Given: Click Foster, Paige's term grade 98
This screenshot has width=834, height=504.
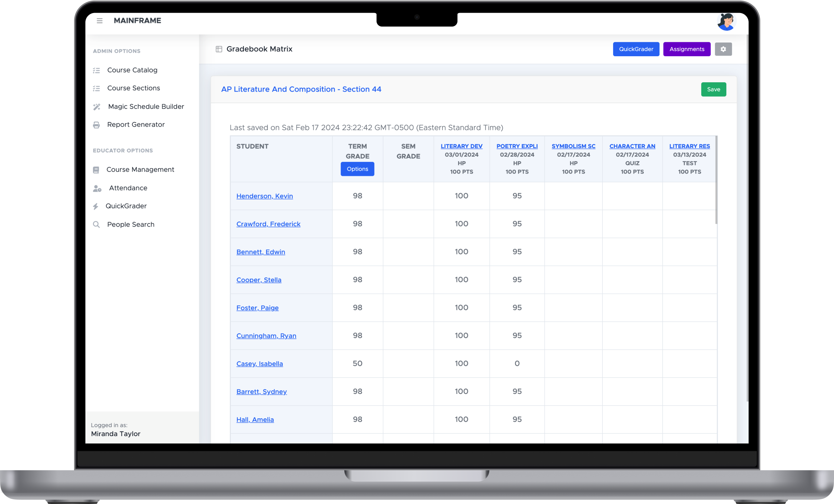Looking at the screenshot, I should [x=357, y=308].
